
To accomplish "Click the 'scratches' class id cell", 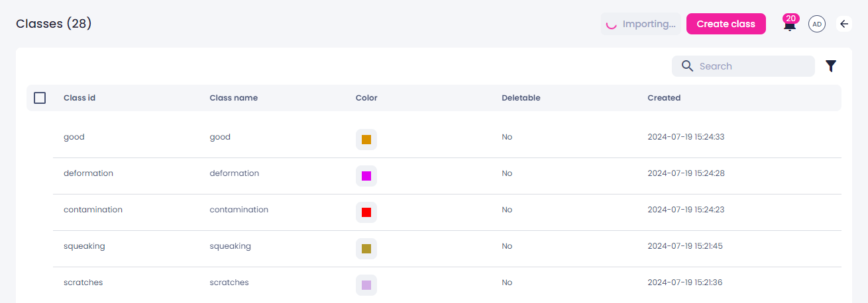I will coord(83,282).
